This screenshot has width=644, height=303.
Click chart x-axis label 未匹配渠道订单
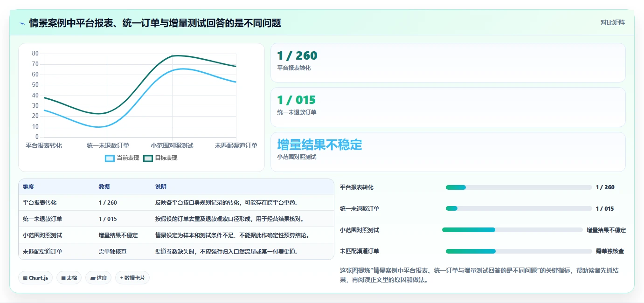click(x=236, y=145)
